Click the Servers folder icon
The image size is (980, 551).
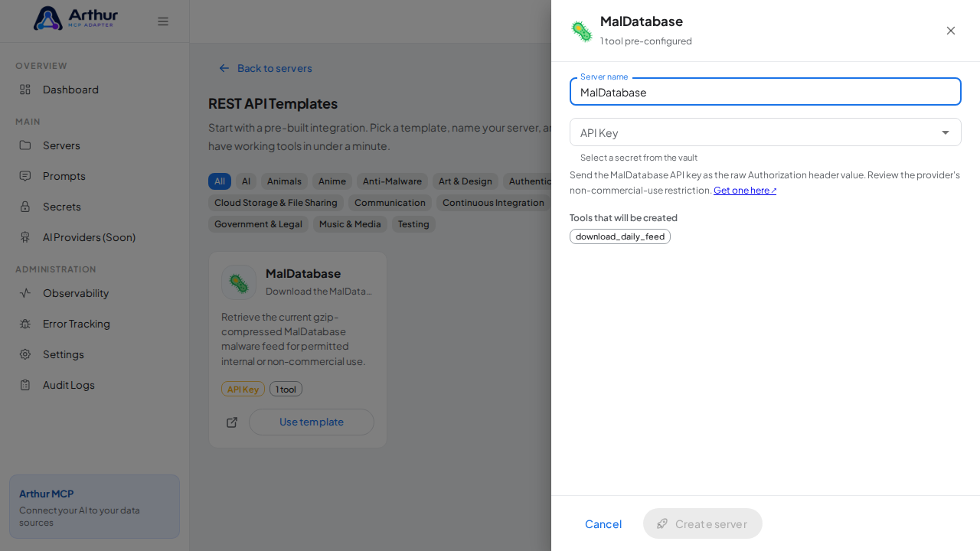[25, 145]
